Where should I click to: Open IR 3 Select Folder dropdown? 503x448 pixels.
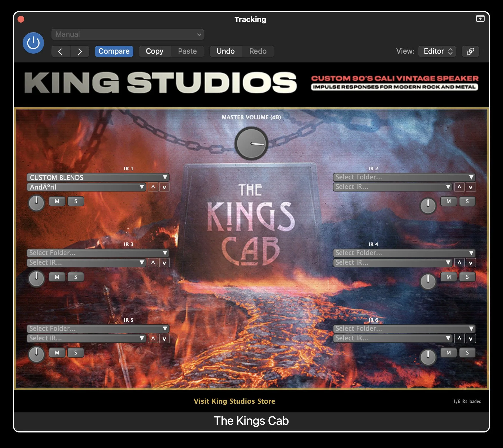tap(98, 253)
